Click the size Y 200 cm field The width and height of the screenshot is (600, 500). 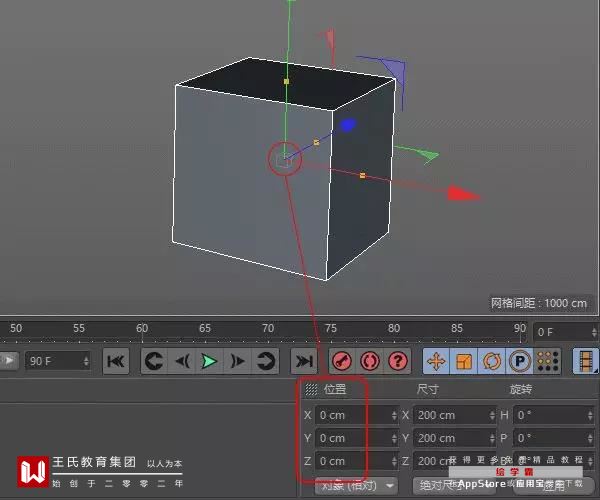[455, 438]
